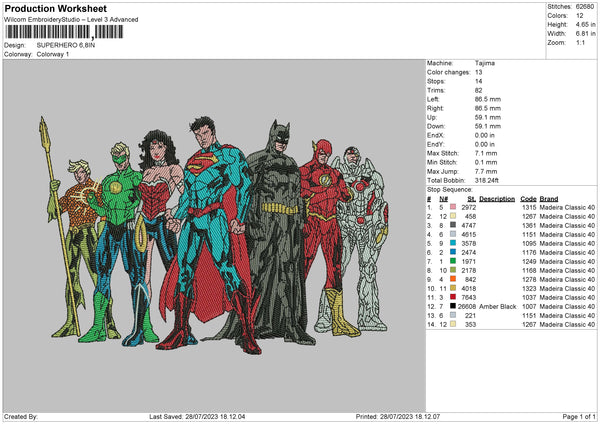Image resolution: width=600 pixels, height=424 pixels.
Task: Select the black swatch for Amber Black
Action: point(453,306)
